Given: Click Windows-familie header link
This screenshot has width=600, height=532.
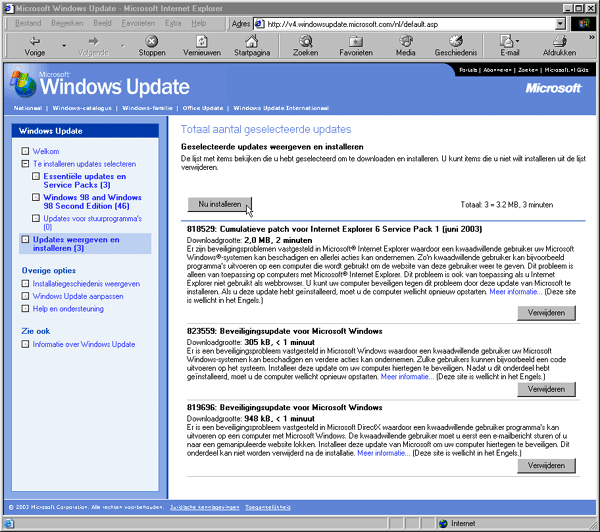Looking at the screenshot, I should click(147, 108).
